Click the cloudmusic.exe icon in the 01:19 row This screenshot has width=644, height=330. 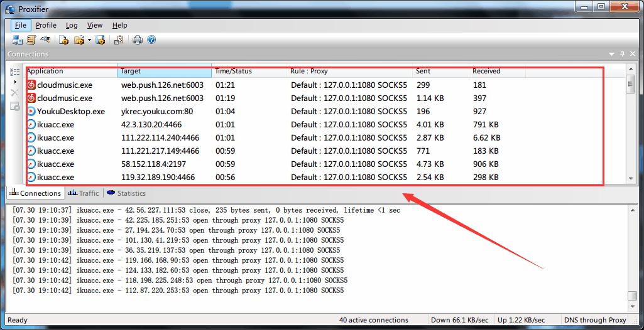click(x=31, y=98)
